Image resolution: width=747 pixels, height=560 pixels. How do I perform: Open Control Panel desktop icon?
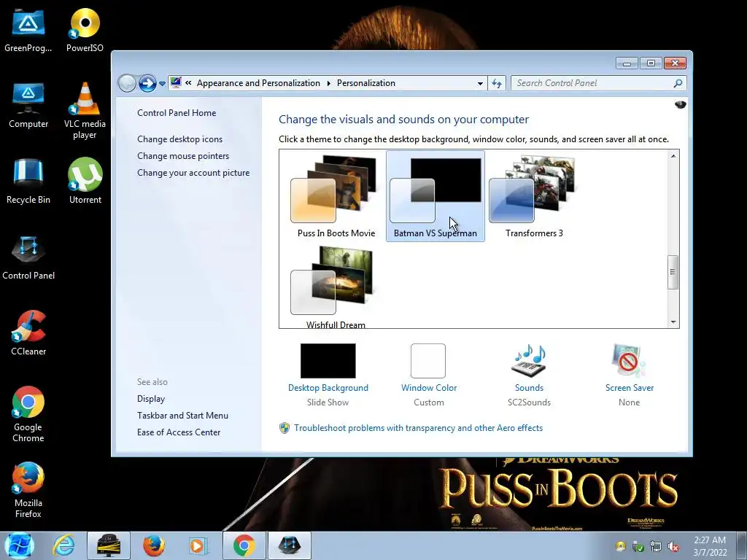click(28, 257)
